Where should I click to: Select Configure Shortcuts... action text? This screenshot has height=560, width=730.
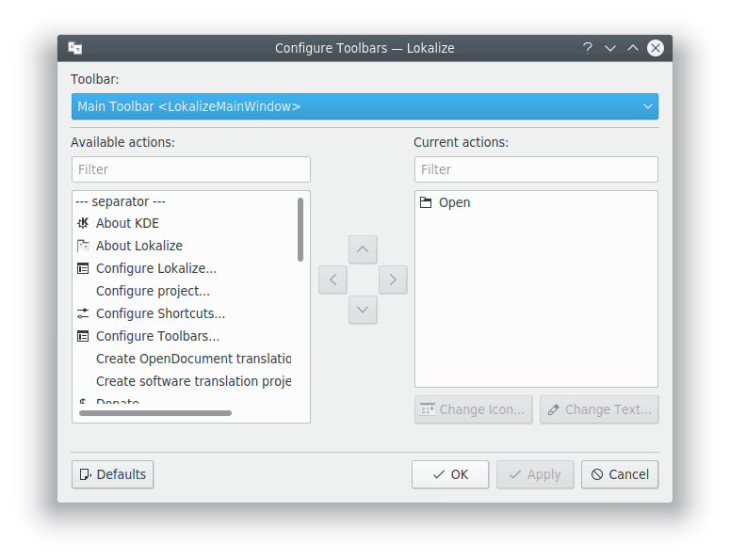click(x=160, y=313)
